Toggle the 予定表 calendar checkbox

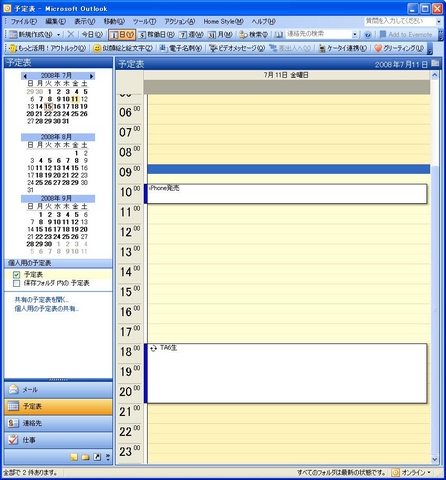tap(17, 275)
